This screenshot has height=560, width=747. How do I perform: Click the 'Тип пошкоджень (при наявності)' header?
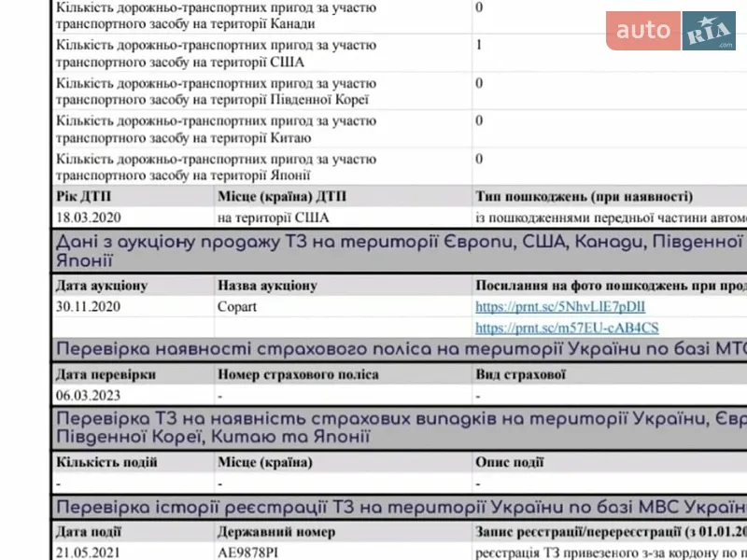tap(585, 196)
